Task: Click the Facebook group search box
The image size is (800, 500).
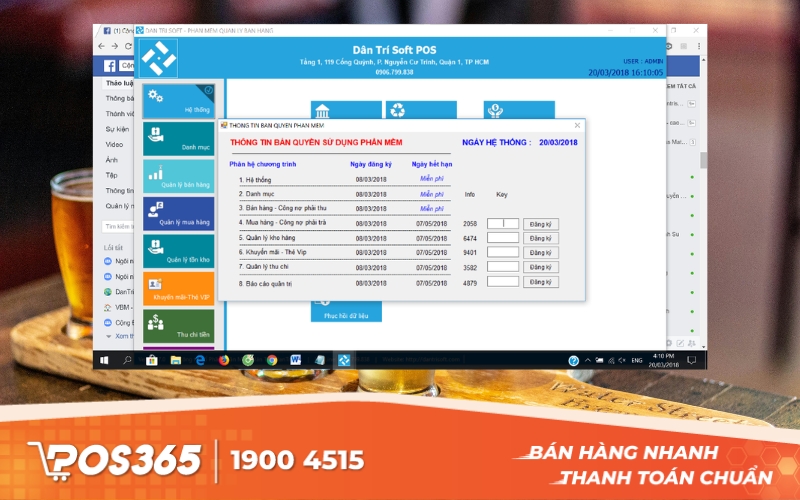Action: [x=118, y=226]
